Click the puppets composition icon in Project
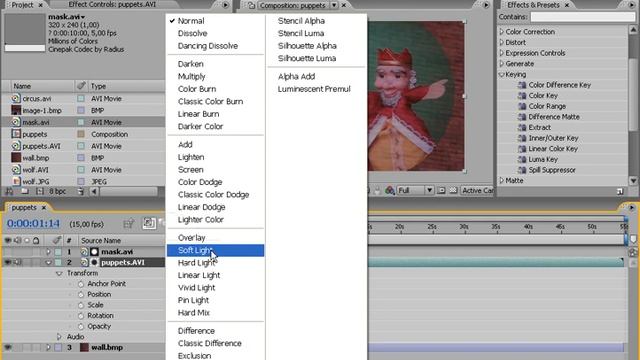The height and width of the screenshot is (360, 640). pyautogui.click(x=16, y=134)
